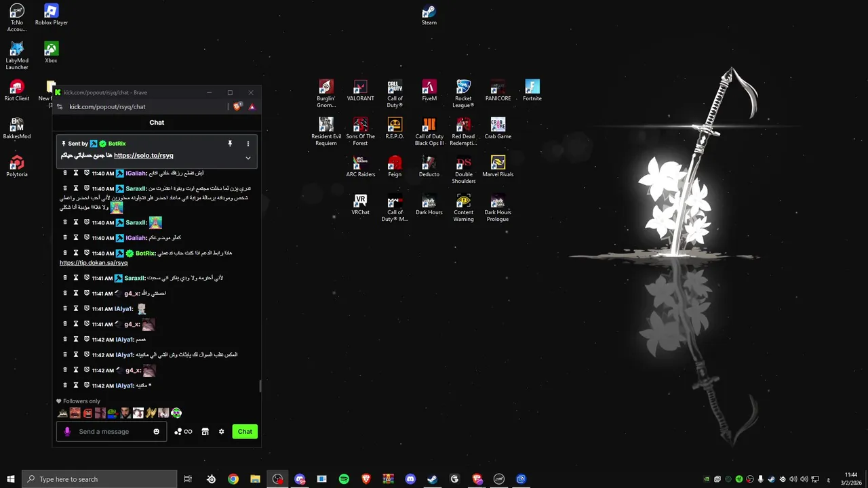The width and height of the screenshot is (868, 488).
Task: Open Discord from the taskbar
Action: click(410, 479)
